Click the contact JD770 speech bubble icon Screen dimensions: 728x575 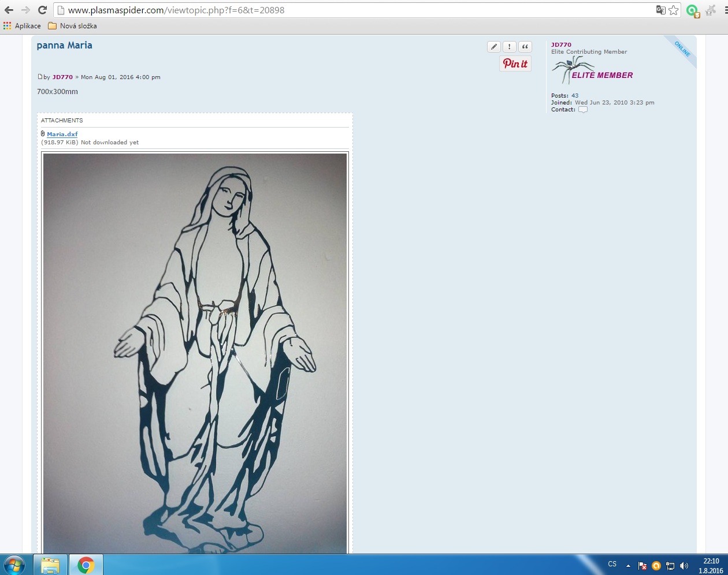(583, 110)
